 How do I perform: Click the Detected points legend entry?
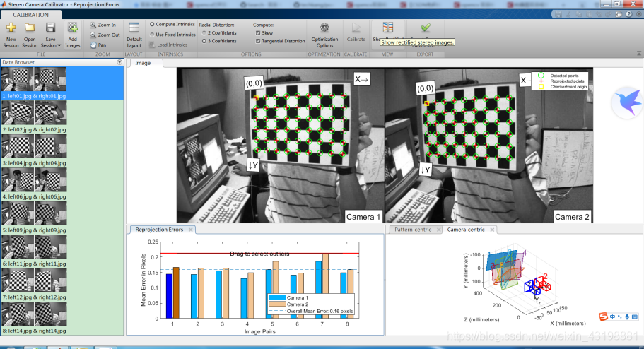pos(558,76)
